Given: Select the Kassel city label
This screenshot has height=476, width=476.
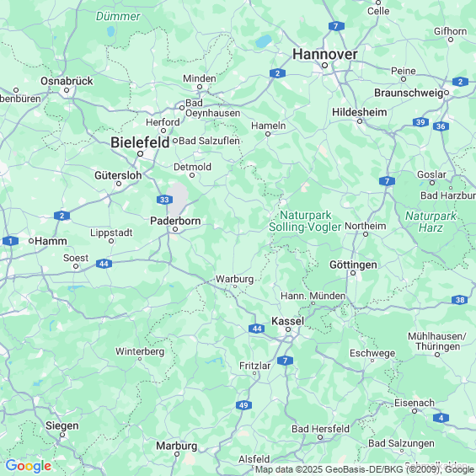Looking at the screenshot, I should coord(287,321).
